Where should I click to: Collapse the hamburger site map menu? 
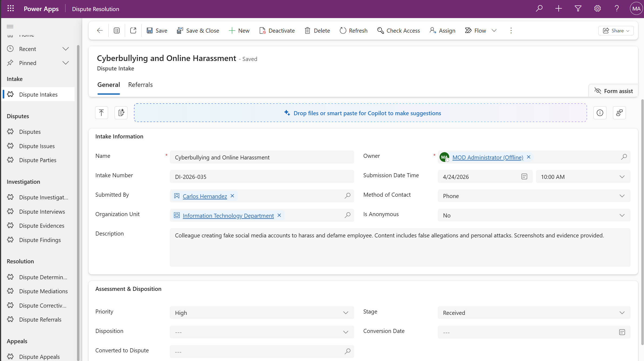(10, 26)
